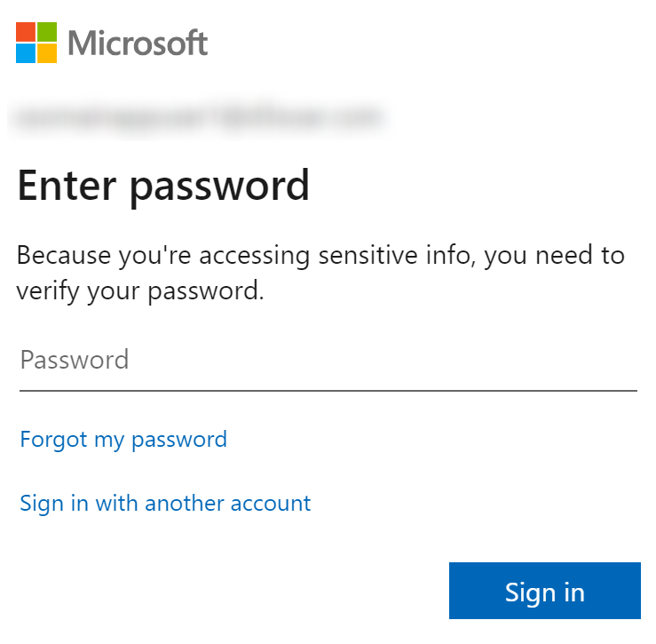The width and height of the screenshot is (656, 644).
Task: Click "another account" in the sign-in link
Action: tap(228, 504)
